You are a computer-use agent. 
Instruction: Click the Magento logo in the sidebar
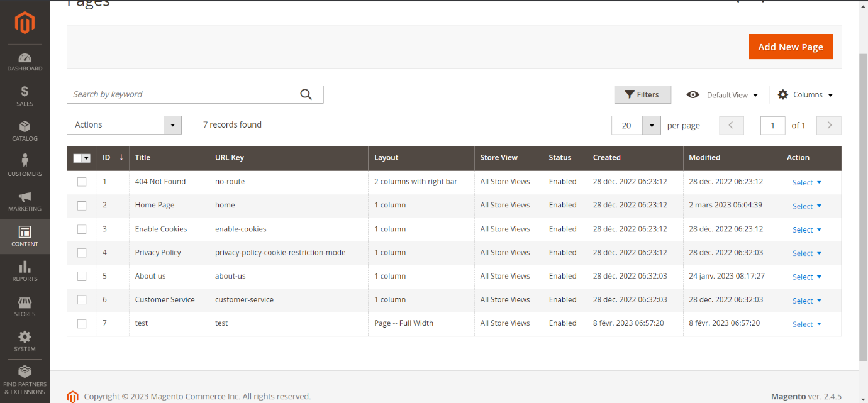[x=25, y=23]
